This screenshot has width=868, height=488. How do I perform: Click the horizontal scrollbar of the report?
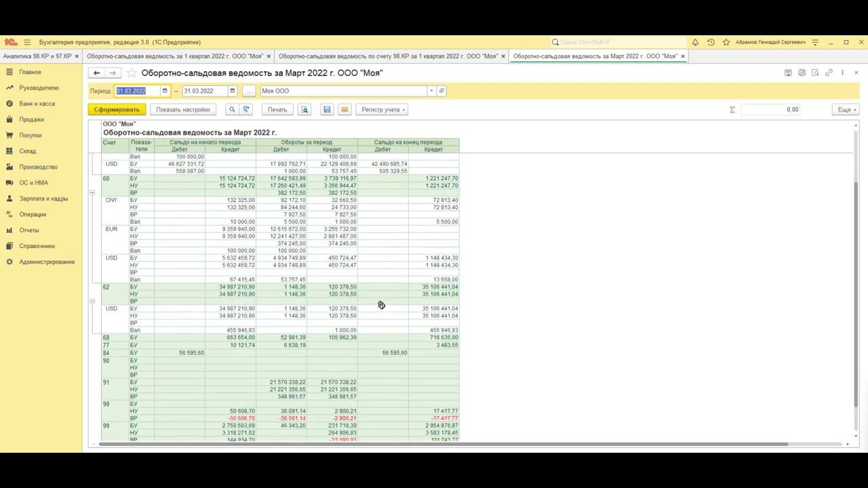[443, 444]
